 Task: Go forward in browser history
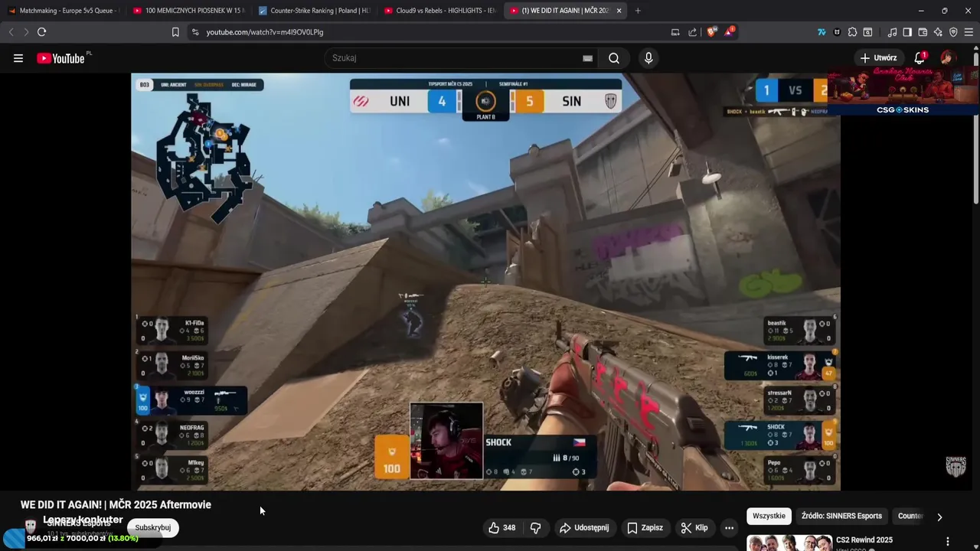click(x=25, y=32)
